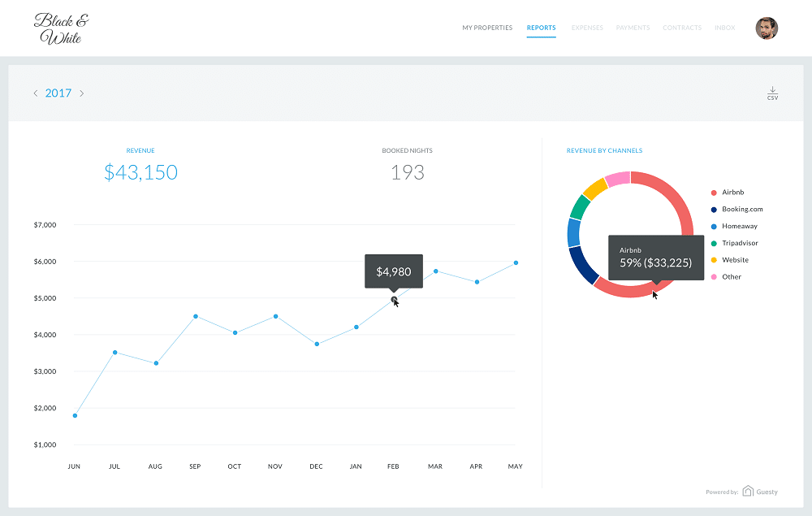
Task: Click the pink Other donut segment
Action: 618,179
